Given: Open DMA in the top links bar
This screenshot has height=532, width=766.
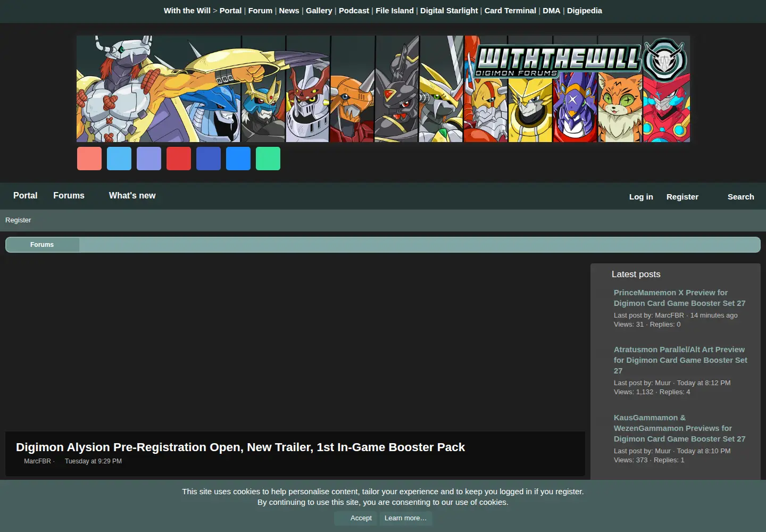Looking at the screenshot, I should [x=551, y=11].
